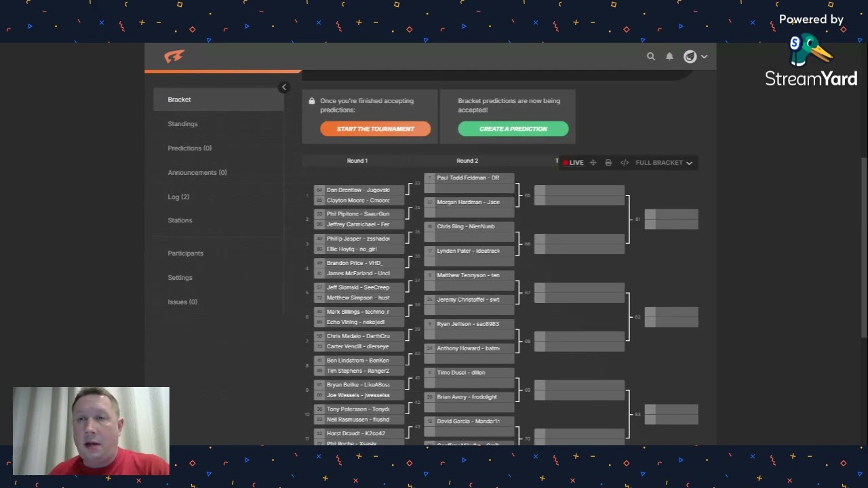This screenshot has height=488, width=868.
Task: Select Round 2 seed Timo Dusel
Action: tap(469, 373)
